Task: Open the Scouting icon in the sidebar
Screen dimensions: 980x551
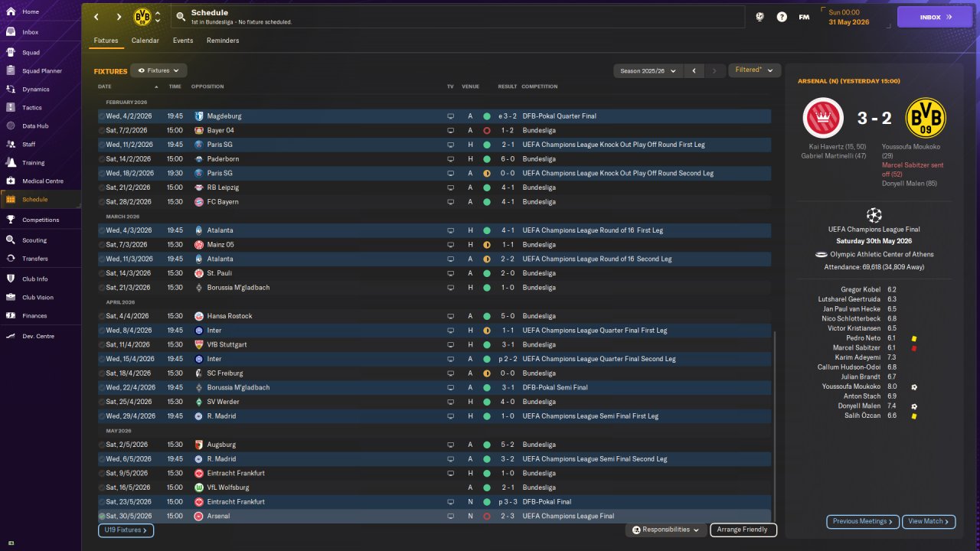Action: [x=11, y=240]
